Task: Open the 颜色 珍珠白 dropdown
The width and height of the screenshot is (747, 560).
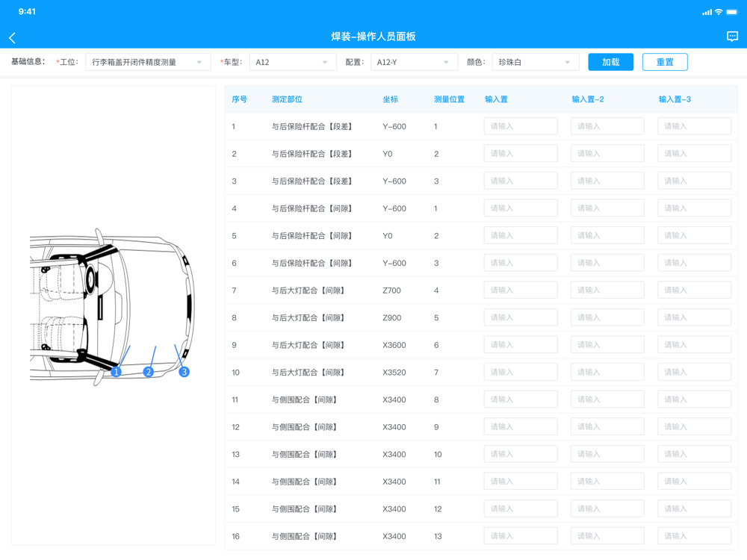Action: point(536,62)
